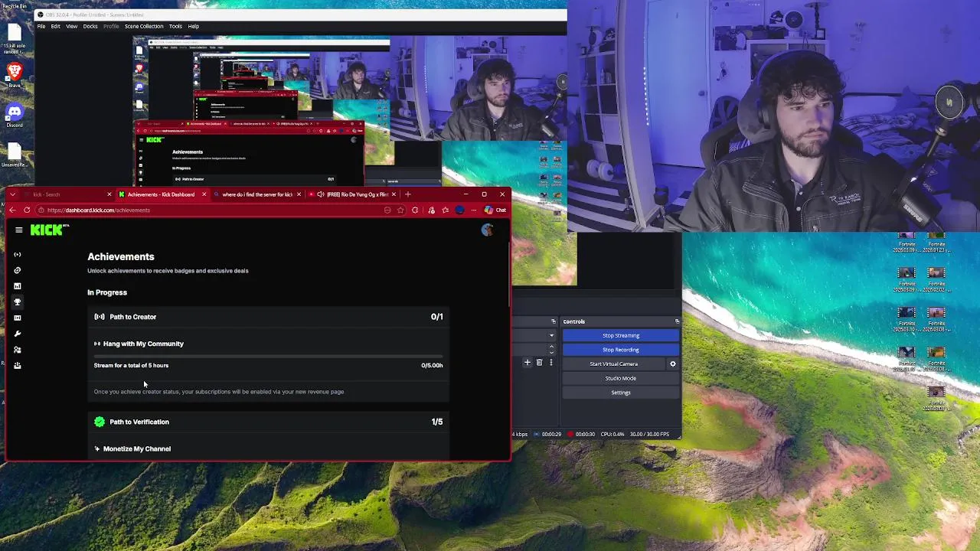Switch to the [FREE] Rio Da Yung Og tab
The image size is (980, 551).
pyautogui.click(x=353, y=194)
